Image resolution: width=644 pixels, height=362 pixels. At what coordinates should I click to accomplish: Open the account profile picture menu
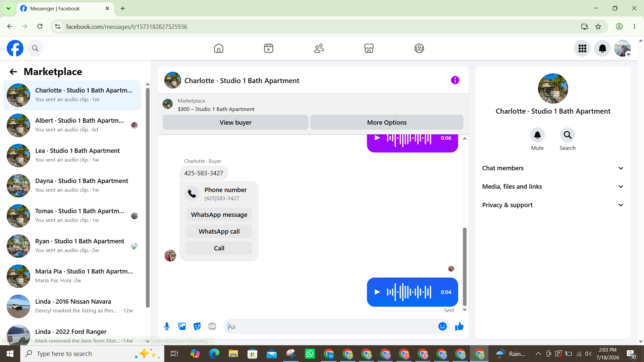click(x=623, y=48)
